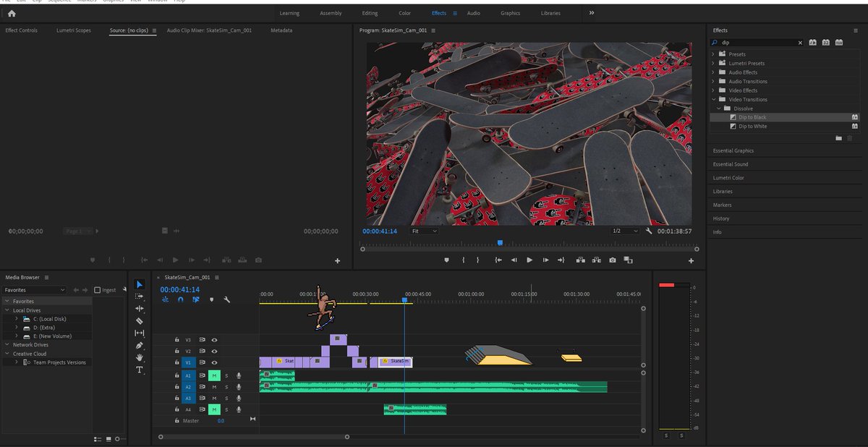868x447 pixels.
Task: Click the Export Frame camera icon
Action: [x=612, y=260]
